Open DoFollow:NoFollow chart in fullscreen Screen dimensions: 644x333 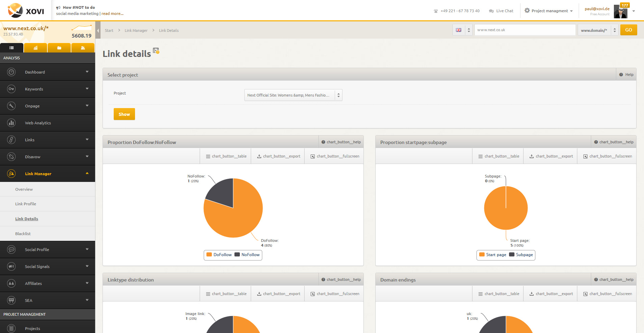point(335,156)
